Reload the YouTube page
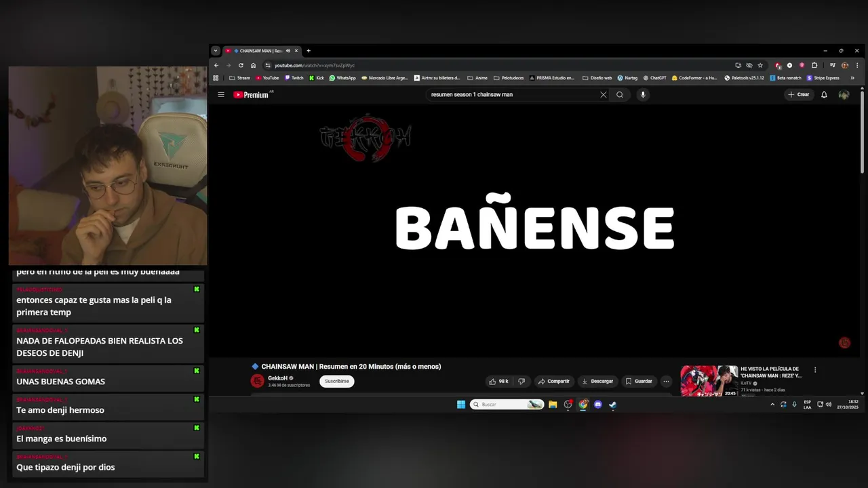 [x=241, y=66]
